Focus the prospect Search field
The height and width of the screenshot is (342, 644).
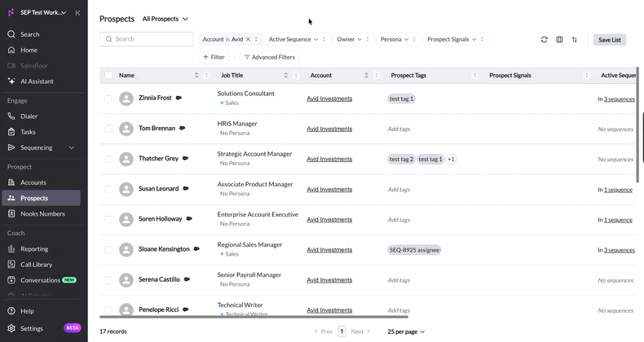tap(146, 39)
